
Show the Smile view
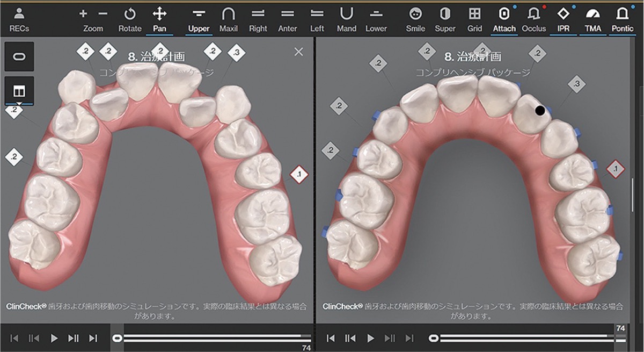point(415,19)
